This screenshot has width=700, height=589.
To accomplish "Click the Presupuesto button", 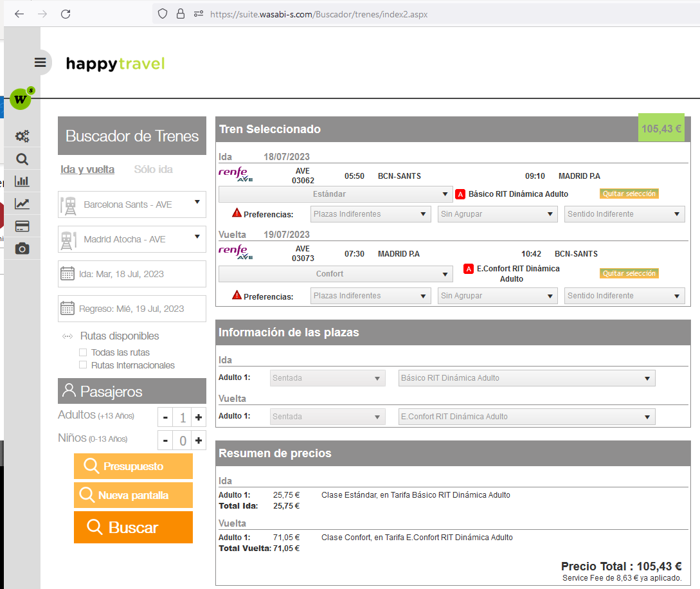I will 133,466.
